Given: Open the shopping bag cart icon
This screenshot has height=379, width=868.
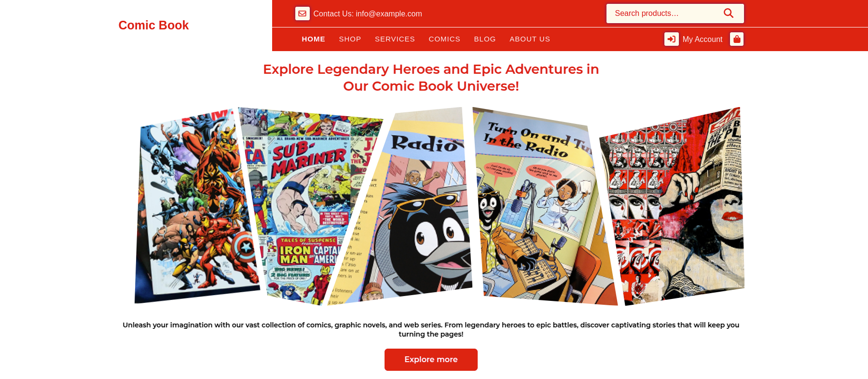Looking at the screenshot, I should pos(737,39).
